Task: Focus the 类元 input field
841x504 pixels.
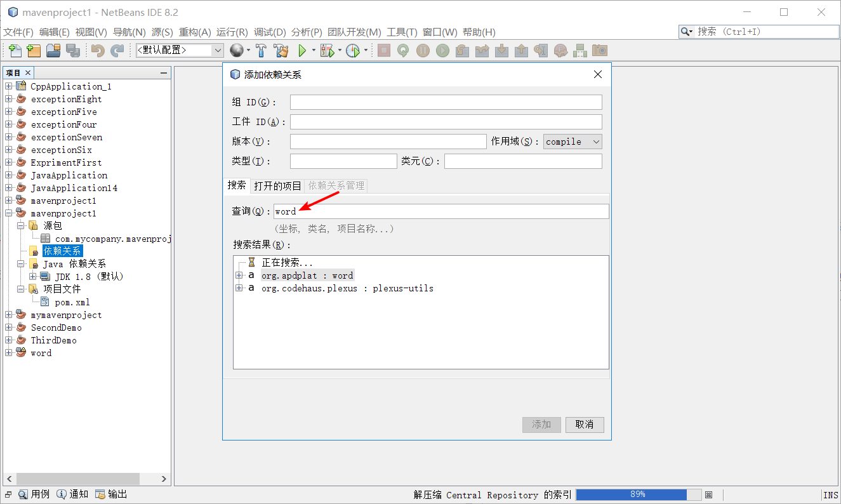Action: [x=523, y=161]
